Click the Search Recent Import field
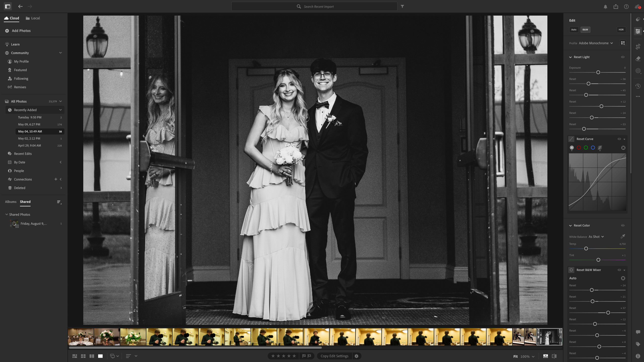This screenshot has width=644, height=362. coord(318,7)
